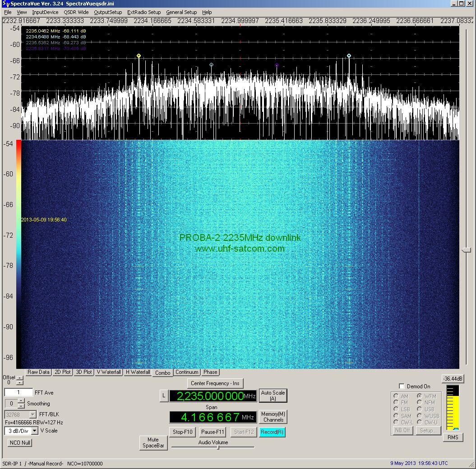Click the purple marker on the spectrum
The image size is (476, 469).
277,65
